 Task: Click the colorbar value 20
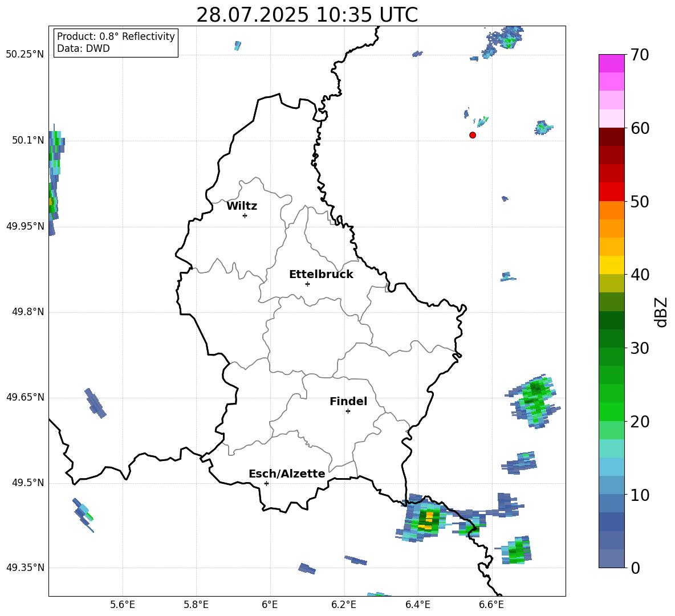coord(640,421)
